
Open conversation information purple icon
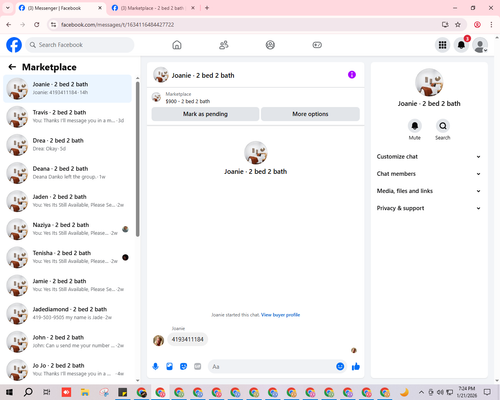coord(352,75)
